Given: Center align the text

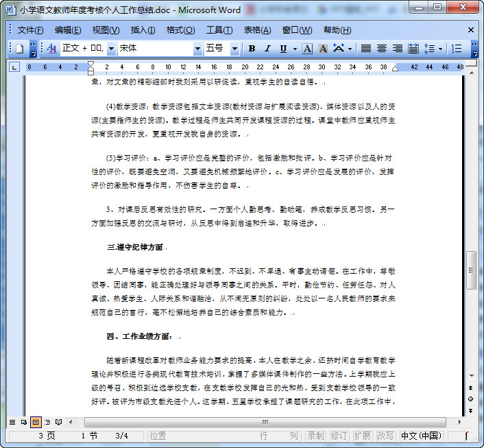Looking at the screenshot, I should click(x=382, y=49).
